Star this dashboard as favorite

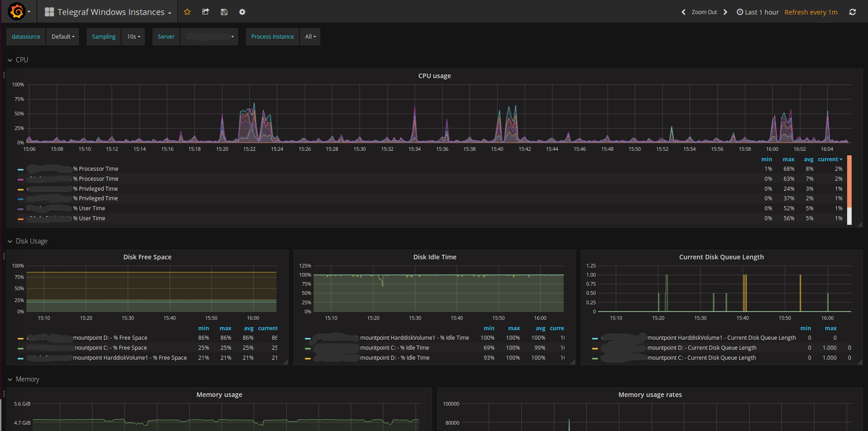[187, 12]
